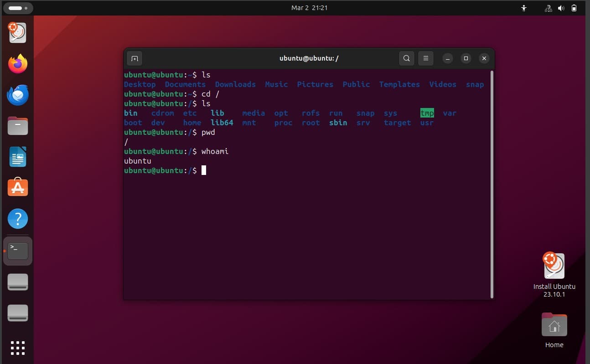Click the terminal search icon
590x364 pixels.
pyautogui.click(x=406, y=58)
